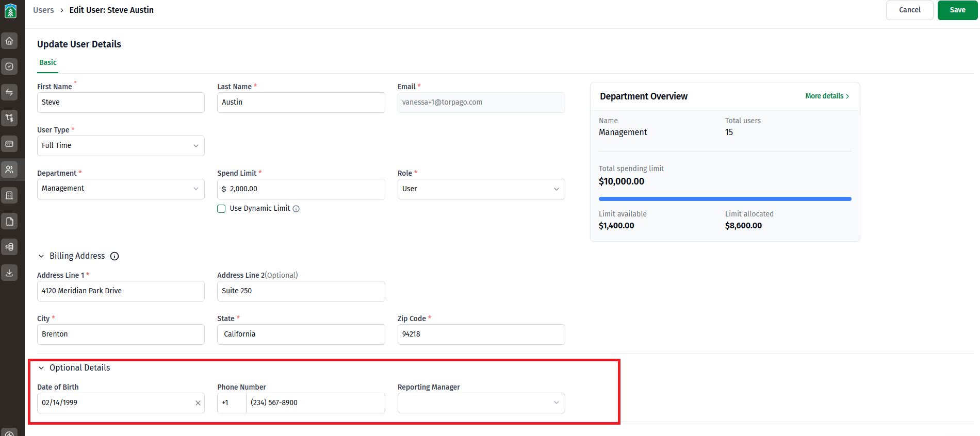Click the State field

click(x=301, y=334)
